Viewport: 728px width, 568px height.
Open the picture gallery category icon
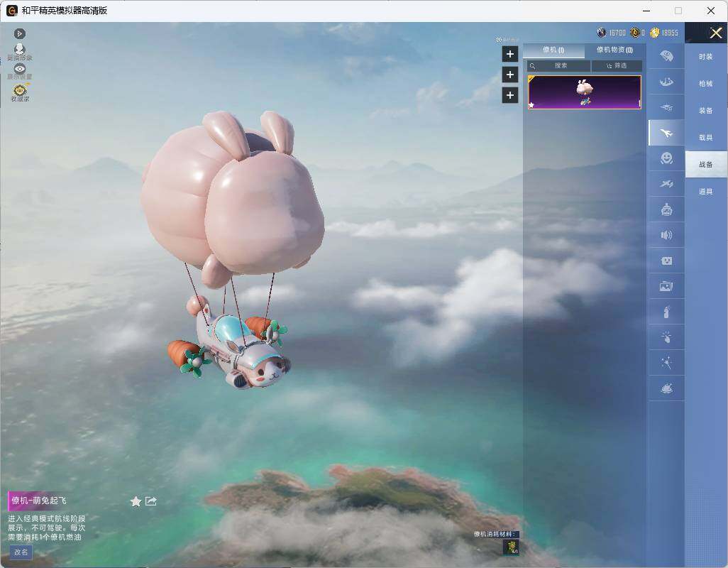click(x=666, y=287)
